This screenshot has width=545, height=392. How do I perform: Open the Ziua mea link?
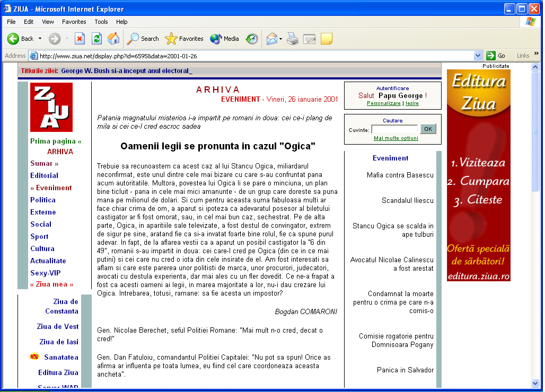tap(52, 284)
